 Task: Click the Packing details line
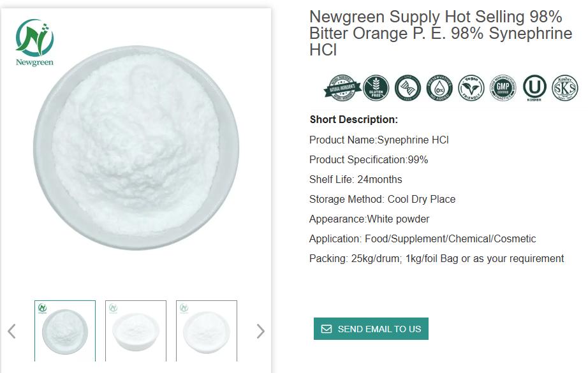coord(436,258)
